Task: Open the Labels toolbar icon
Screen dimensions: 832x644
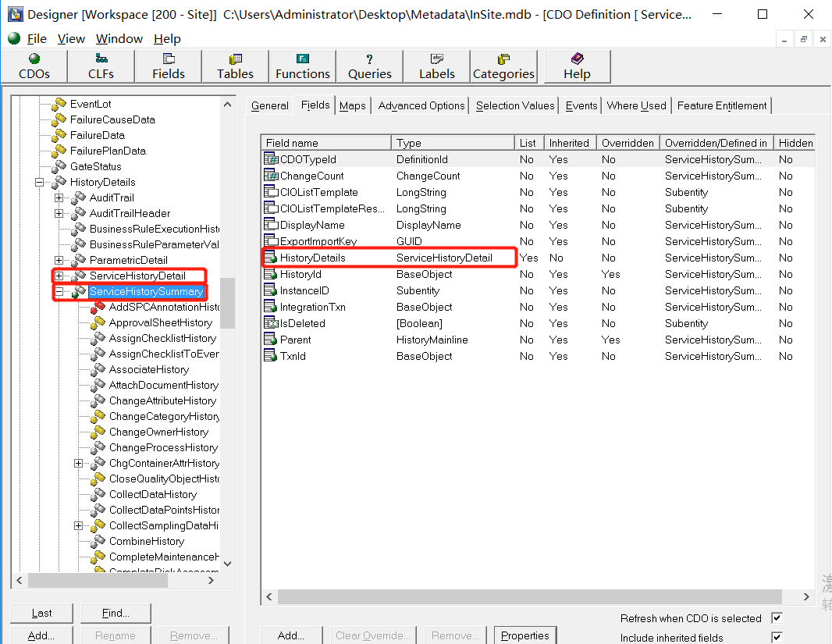Action: [x=436, y=66]
